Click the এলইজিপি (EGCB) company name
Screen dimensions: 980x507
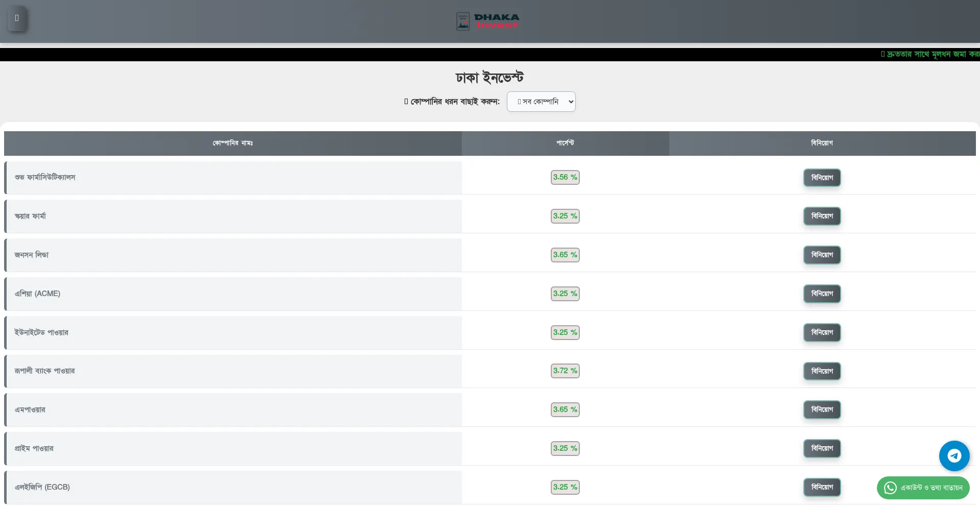pos(42,487)
